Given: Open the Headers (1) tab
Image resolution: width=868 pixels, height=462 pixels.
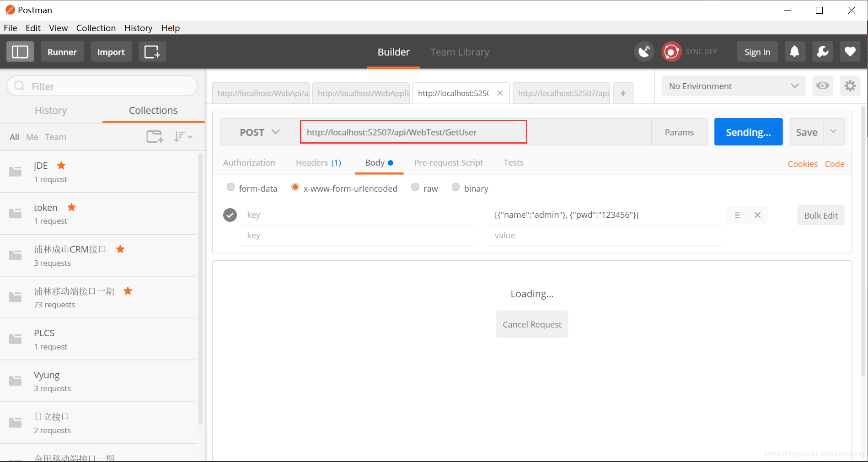Looking at the screenshot, I should (319, 163).
